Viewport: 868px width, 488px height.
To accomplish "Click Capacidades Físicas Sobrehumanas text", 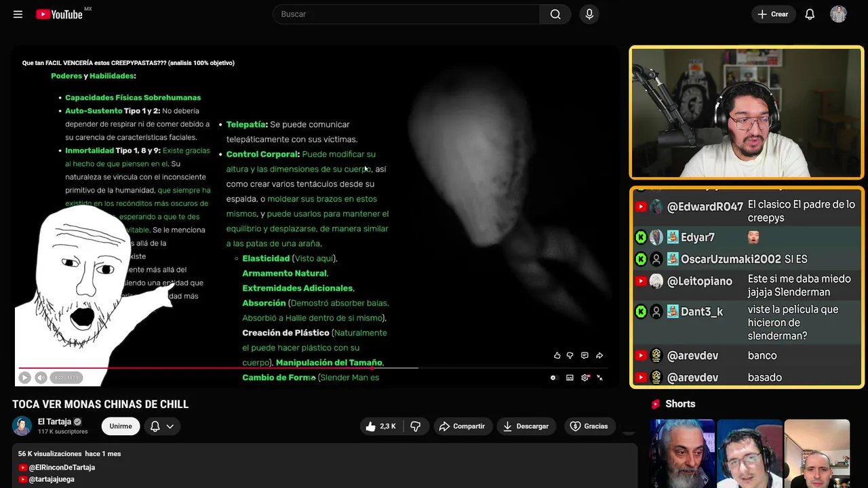I will [133, 98].
